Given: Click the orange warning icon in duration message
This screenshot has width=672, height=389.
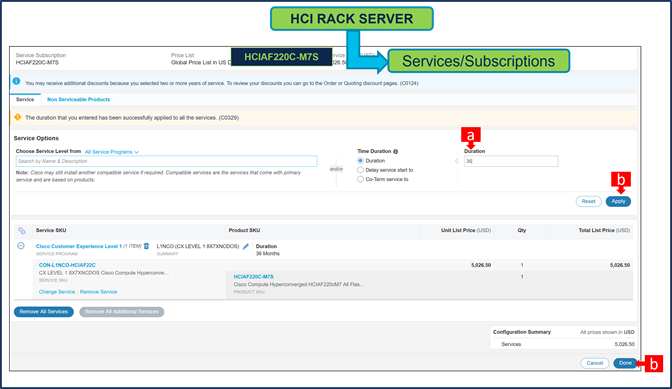Looking at the screenshot, I should [18, 117].
